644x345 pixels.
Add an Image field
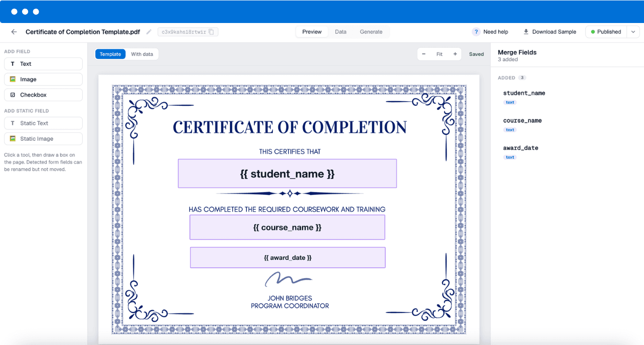point(43,79)
